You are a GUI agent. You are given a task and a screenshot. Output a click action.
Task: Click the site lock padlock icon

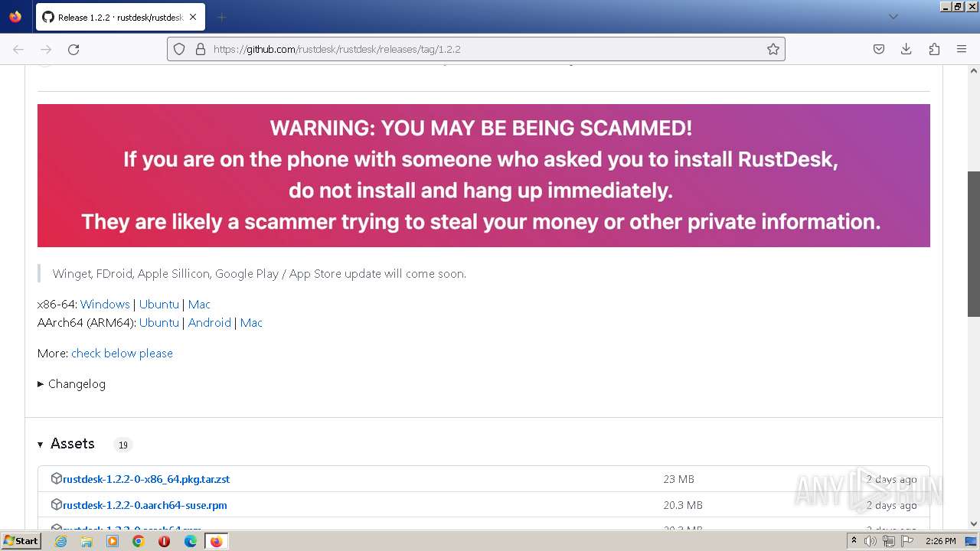[201, 49]
